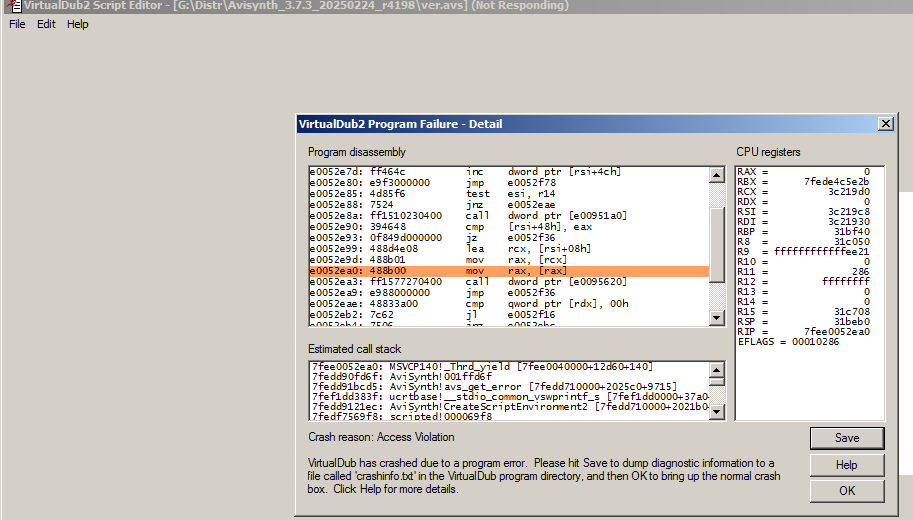Select call stack entry scripted!000069f8
Screen dimensions: 913x520
point(509,416)
